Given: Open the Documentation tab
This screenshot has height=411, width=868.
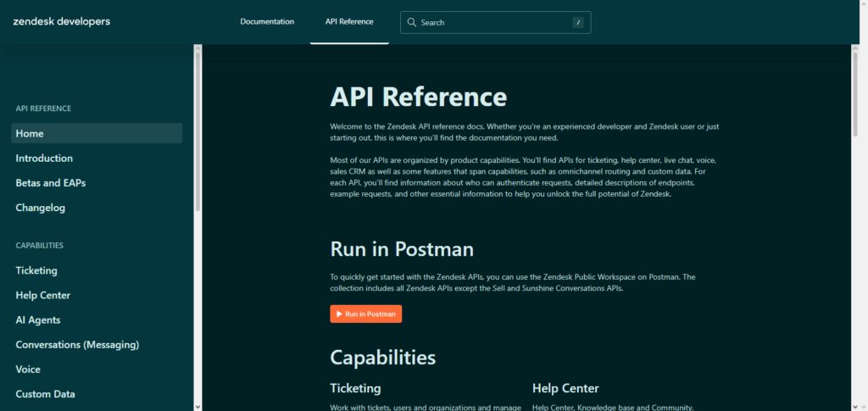Looking at the screenshot, I should (267, 21).
